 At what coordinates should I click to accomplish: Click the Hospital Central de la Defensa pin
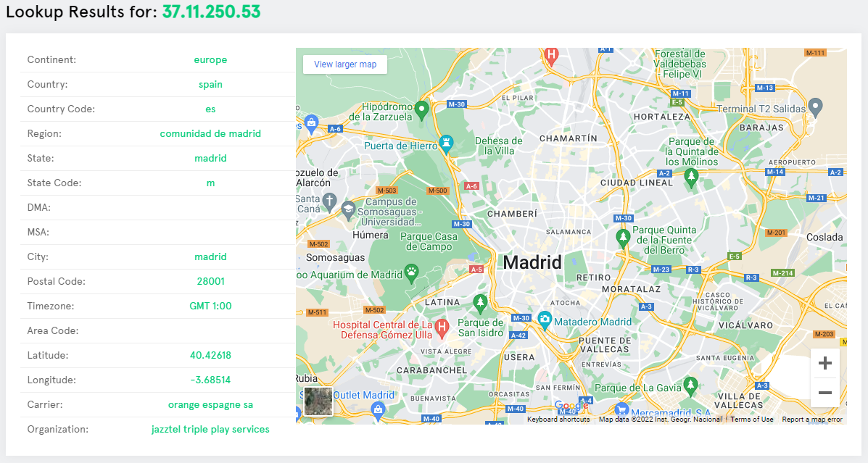pyautogui.click(x=441, y=329)
